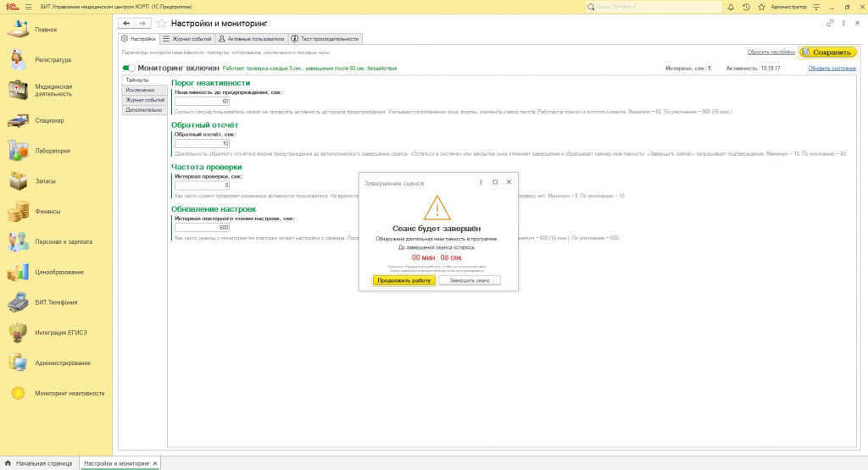Open the main hamburger menu
Viewport: 868px width, 470px height.
pyautogui.click(x=29, y=7)
